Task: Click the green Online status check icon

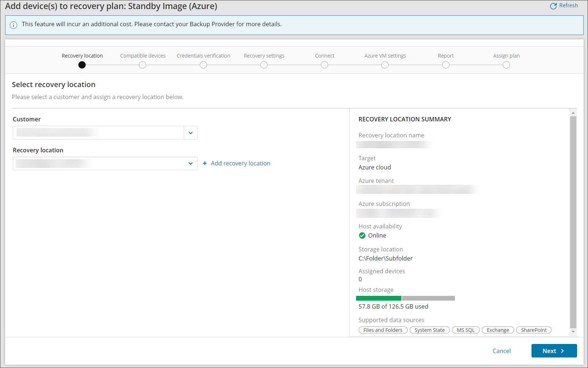Action: click(x=362, y=235)
